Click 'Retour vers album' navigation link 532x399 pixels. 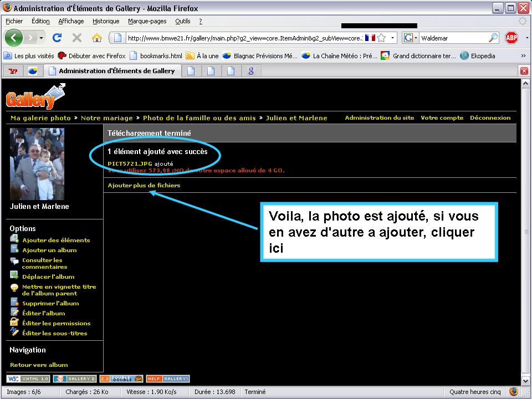39,365
